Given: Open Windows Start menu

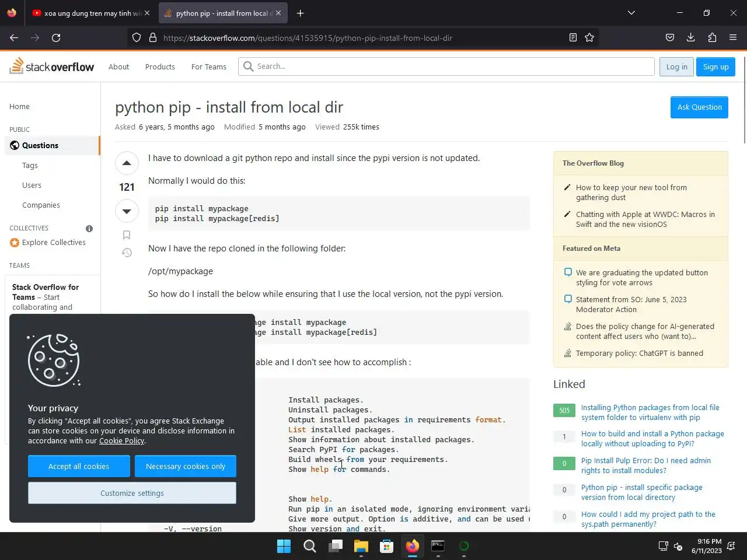Looking at the screenshot, I should (284, 546).
